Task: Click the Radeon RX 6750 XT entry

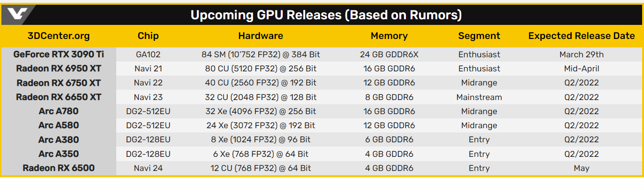Action: 59,83
